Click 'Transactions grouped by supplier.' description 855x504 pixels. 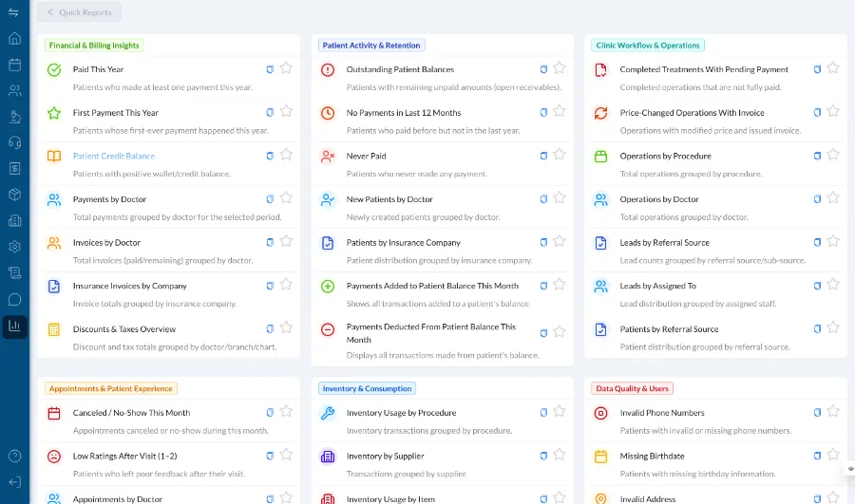click(407, 474)
